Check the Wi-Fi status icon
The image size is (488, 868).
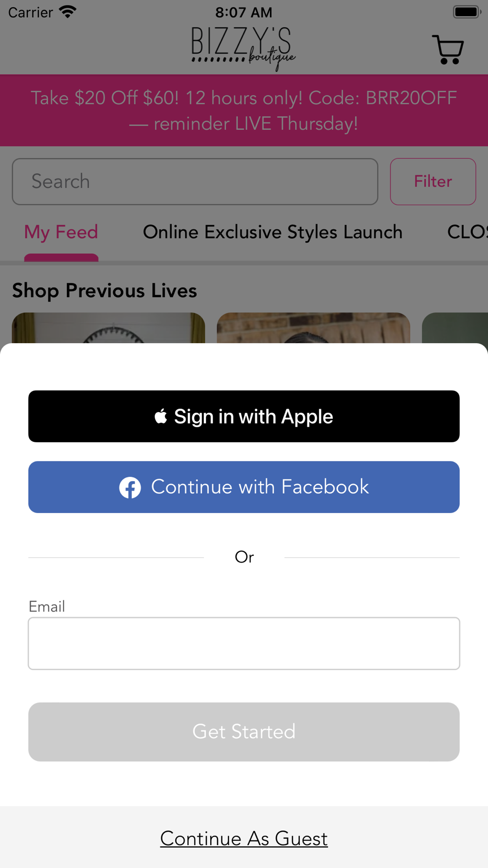[x=68, y=12]
